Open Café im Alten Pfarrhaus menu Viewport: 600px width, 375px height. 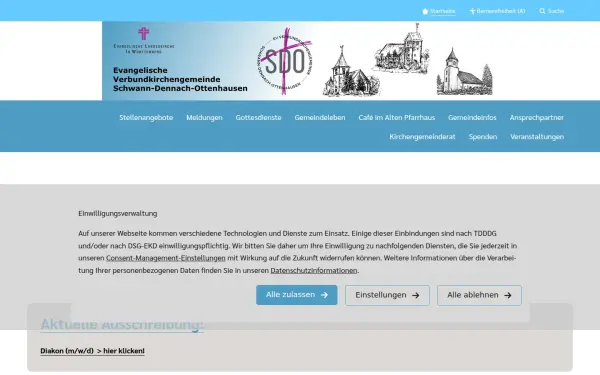(x=397, y=117)
